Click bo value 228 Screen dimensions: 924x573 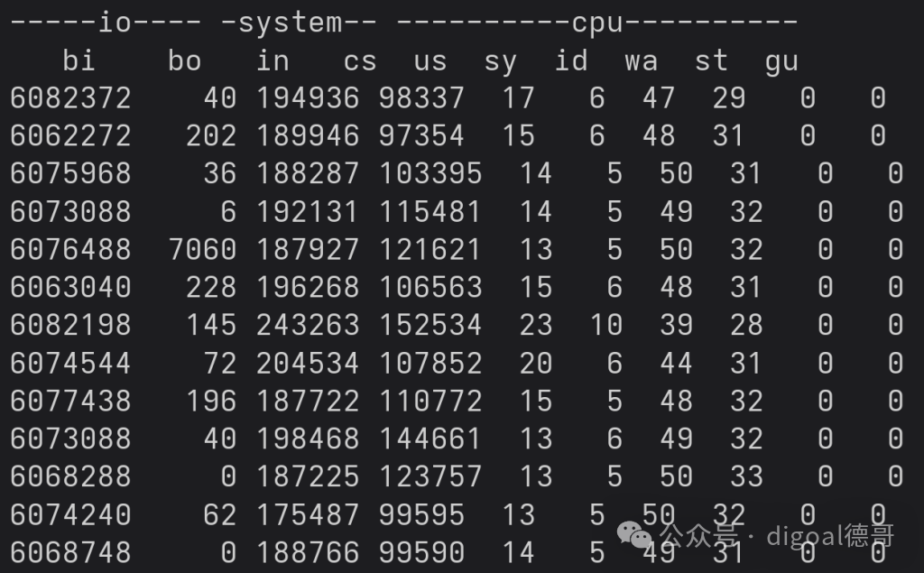point(211,287)
